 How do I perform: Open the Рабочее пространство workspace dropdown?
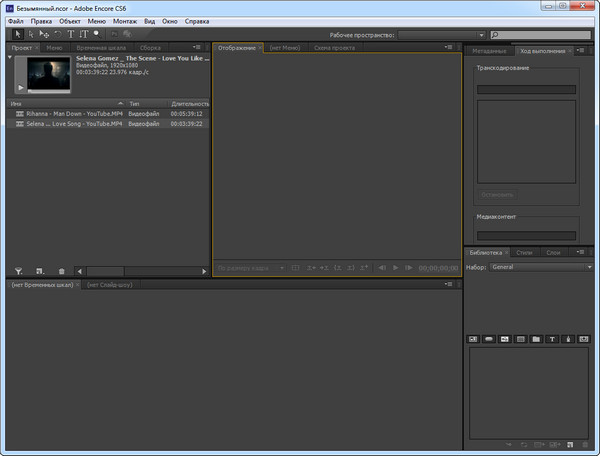(x=441, y=35)
